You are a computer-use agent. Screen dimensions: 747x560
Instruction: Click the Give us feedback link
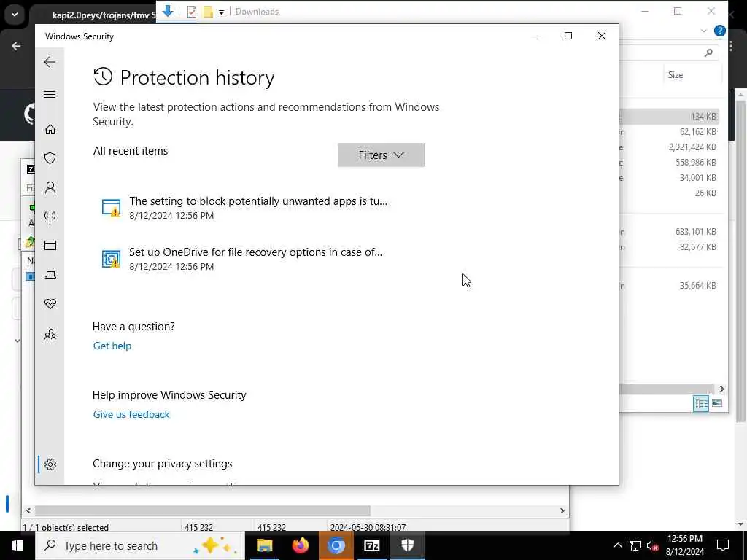131,414
